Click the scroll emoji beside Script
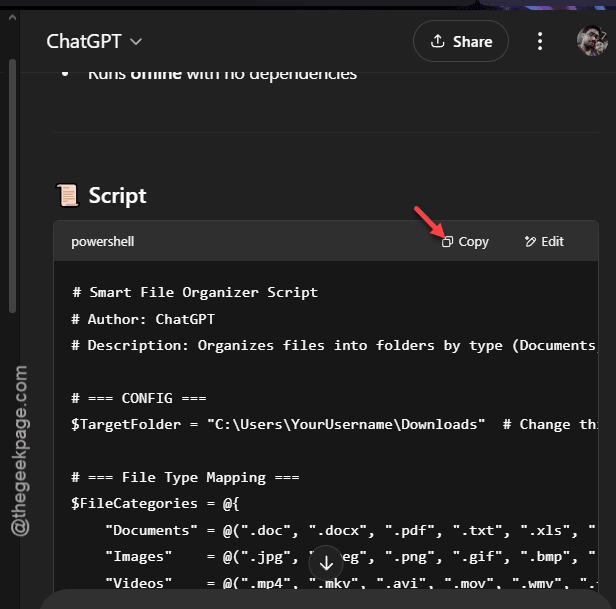 coord(68,195)
